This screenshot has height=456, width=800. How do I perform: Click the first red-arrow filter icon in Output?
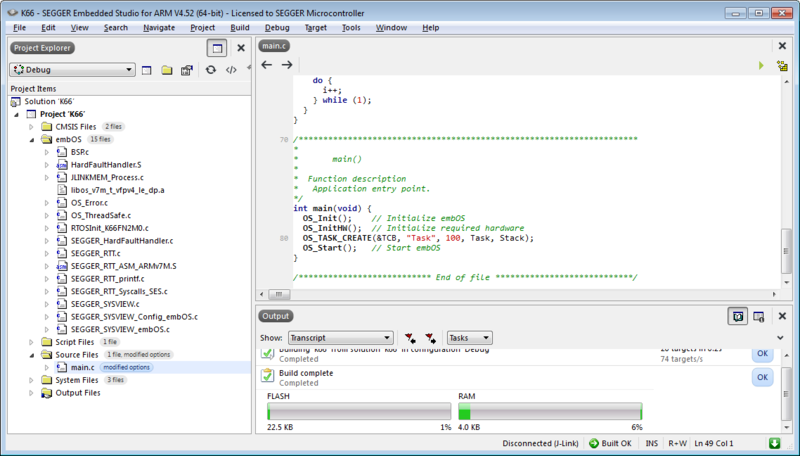(x=409, y=338)
